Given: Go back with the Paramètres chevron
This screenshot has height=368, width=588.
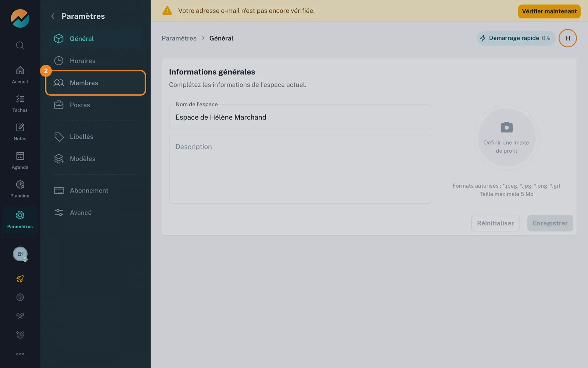Looking at the screenshot, I should [53, 16].
